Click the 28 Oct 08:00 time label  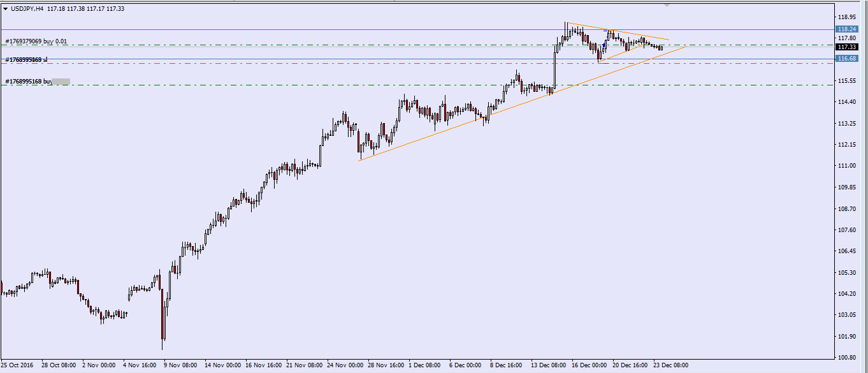pyautogui.click(x=59, y=366)
